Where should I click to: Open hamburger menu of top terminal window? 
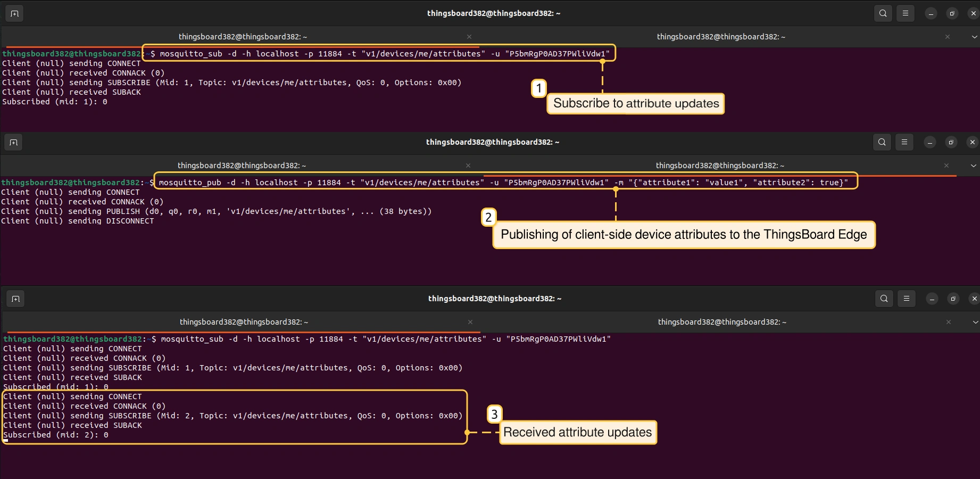point(905,13)
